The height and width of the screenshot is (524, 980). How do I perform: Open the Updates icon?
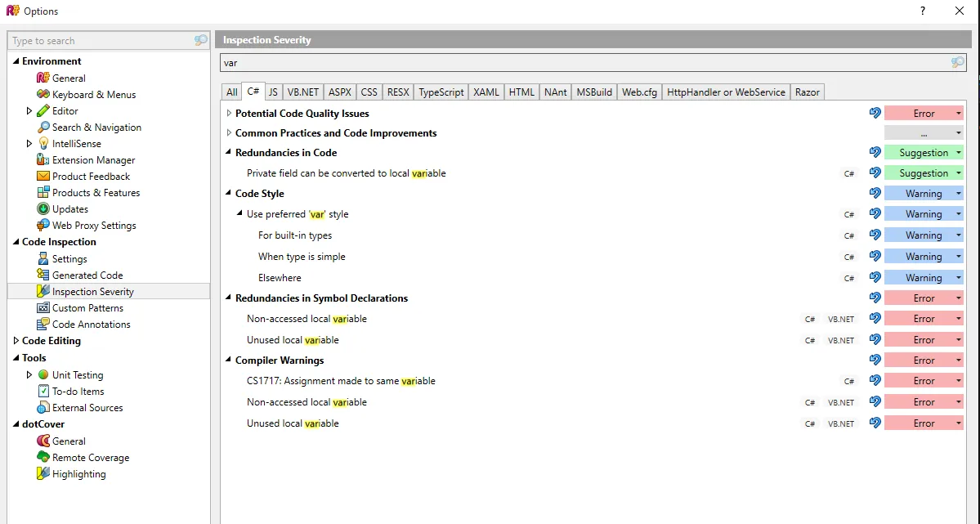(43, 208)
